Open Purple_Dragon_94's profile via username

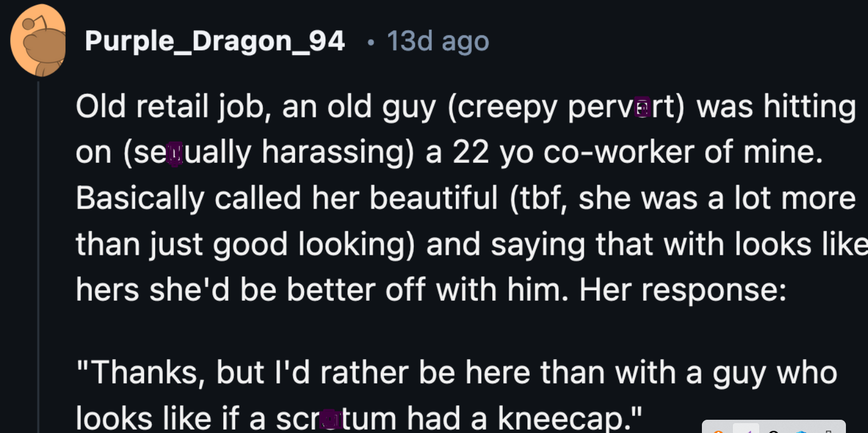point(215,41)
